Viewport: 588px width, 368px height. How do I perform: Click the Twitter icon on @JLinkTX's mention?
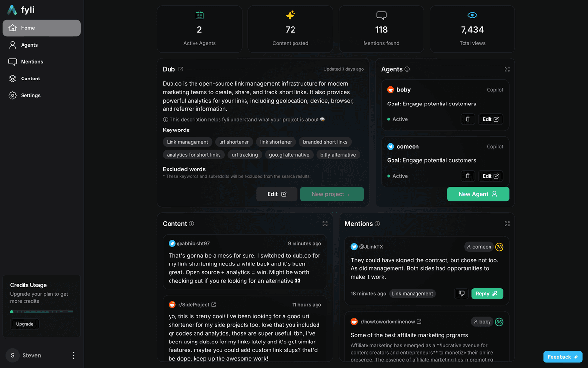pos(354,247)
